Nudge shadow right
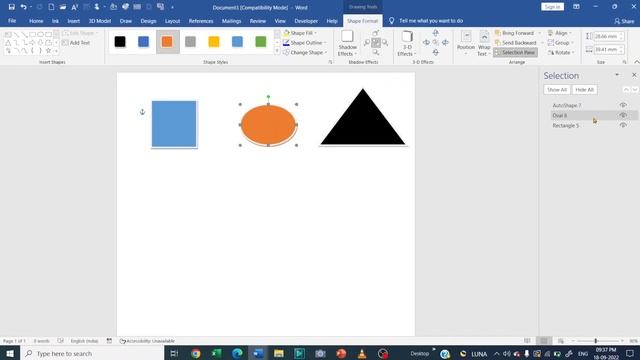Image resolution: width=640 pixels, height=360 pixels. click(385, 43)
